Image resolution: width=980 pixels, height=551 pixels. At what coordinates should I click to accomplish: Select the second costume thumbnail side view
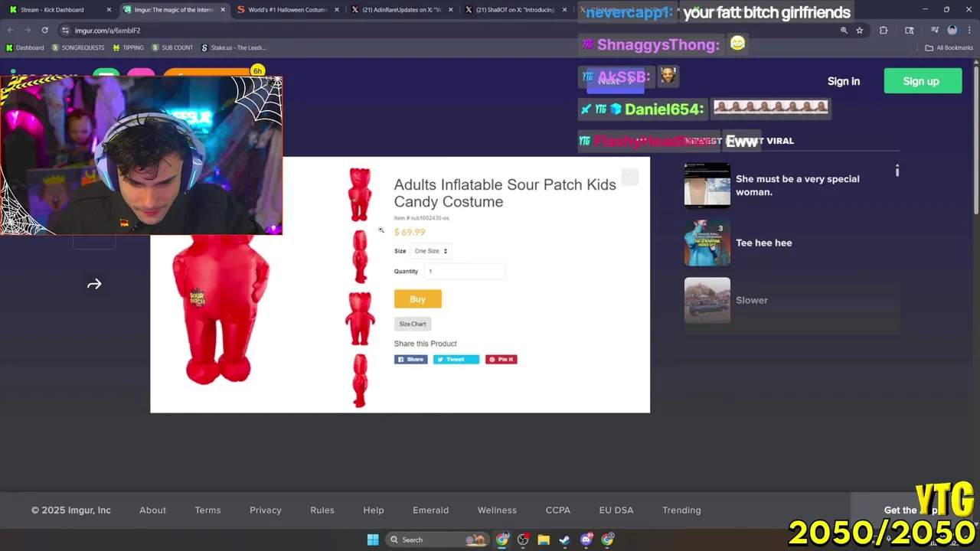coord(360,256)
